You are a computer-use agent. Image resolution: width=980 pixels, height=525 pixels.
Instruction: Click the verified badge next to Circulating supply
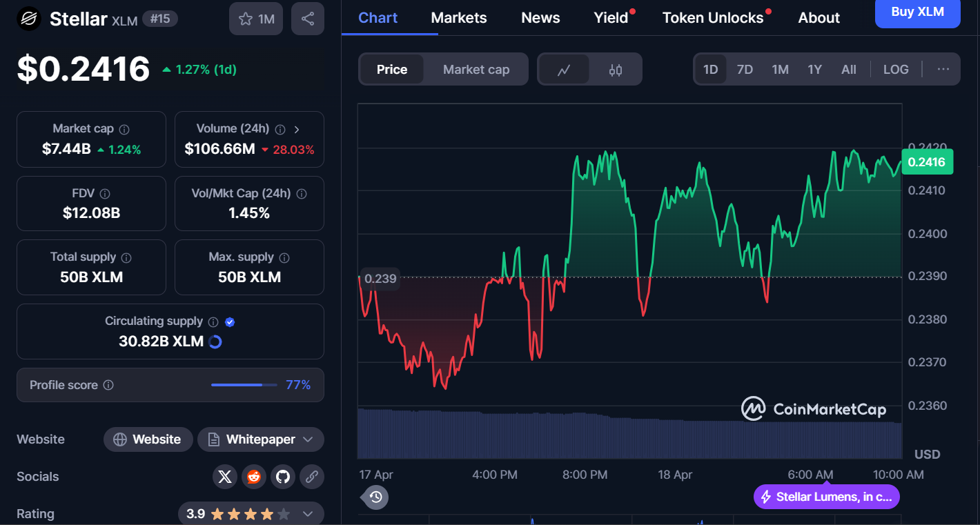pos(231,321)
